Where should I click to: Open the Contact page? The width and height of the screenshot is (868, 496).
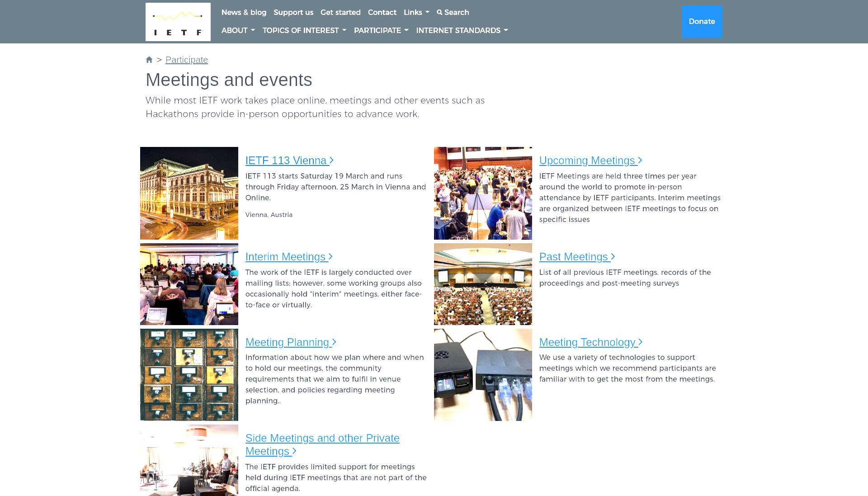tap(382, 12)
